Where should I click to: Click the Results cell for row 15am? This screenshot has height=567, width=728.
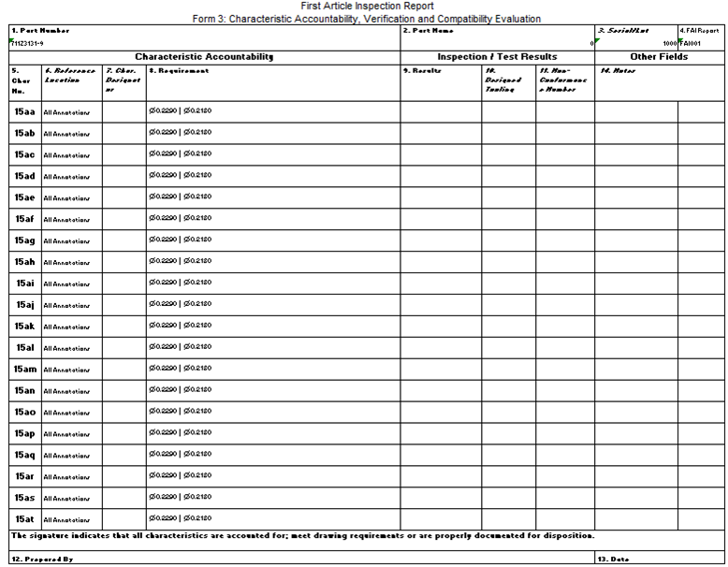tap(441, 370)
